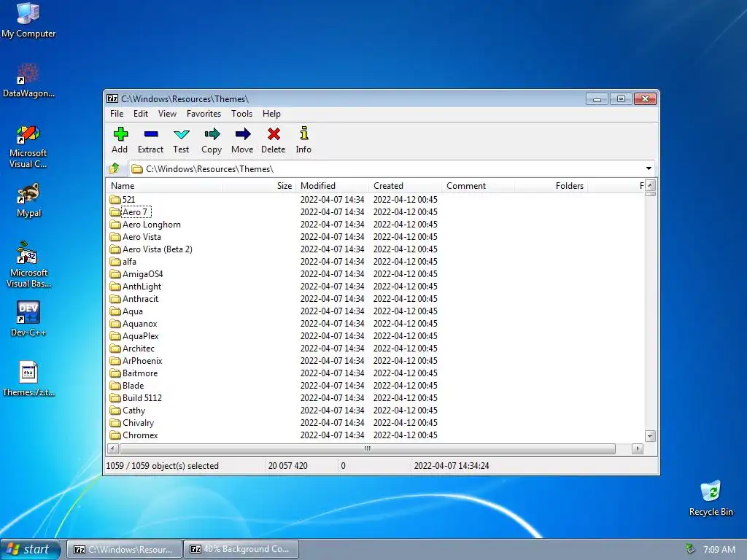Select the Aqua folder name
This screenshot has width=747, height=560.
133,311
